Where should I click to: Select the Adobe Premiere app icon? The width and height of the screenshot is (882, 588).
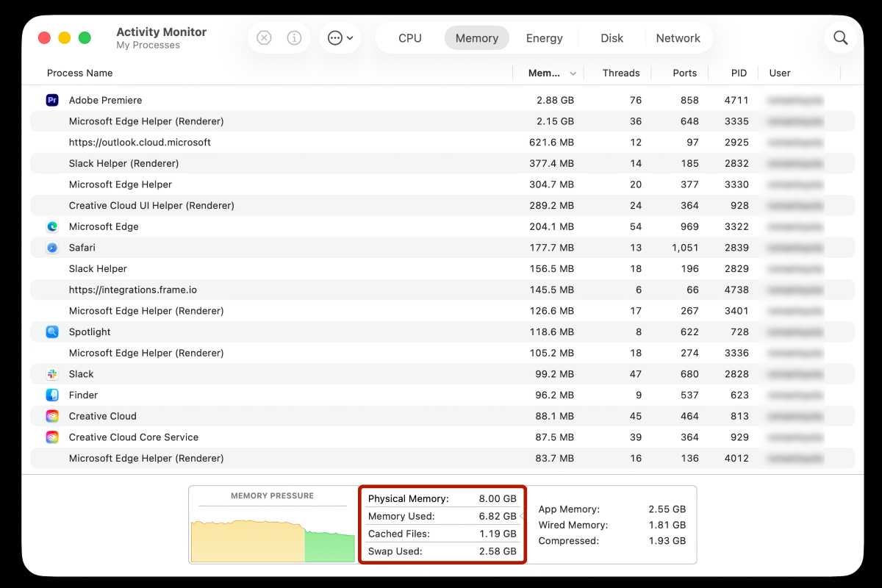click(x=51, y=99)
